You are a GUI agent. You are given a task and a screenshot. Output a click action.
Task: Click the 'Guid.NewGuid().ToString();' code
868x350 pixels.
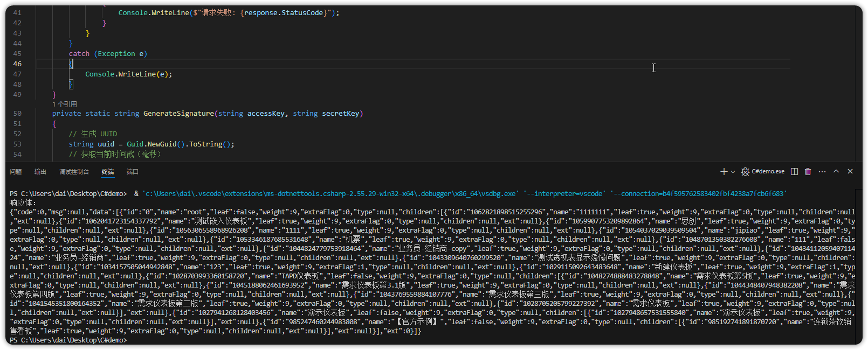[x=181, y=144]
